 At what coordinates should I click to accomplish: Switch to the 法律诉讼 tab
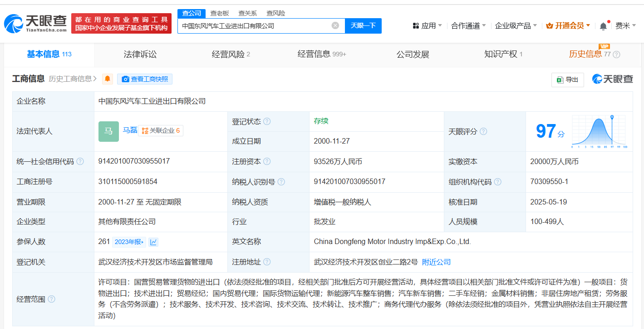(140, 55)
